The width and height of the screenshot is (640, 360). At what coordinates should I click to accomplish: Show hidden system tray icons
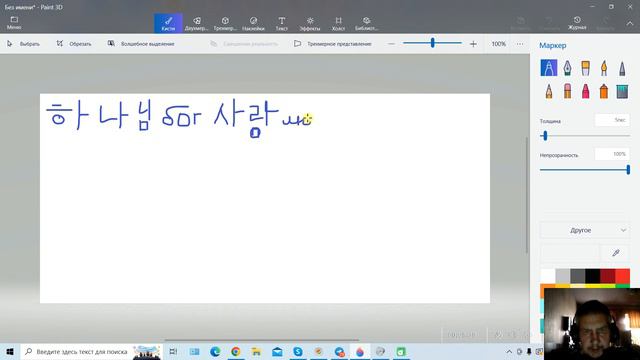coord(509,351)
